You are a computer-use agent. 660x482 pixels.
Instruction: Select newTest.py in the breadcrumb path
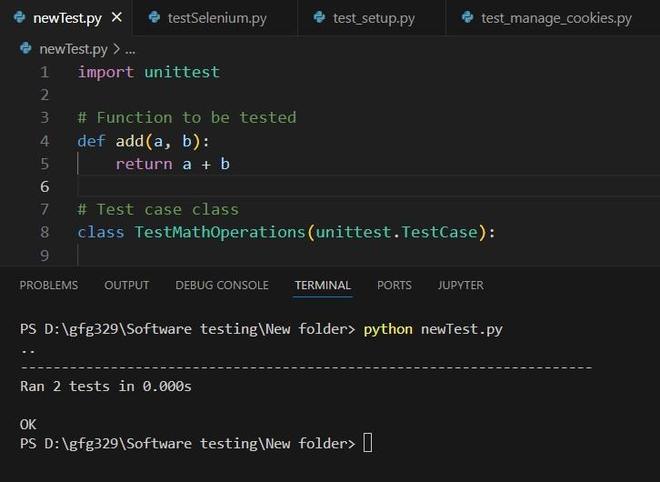pos(73,49)
